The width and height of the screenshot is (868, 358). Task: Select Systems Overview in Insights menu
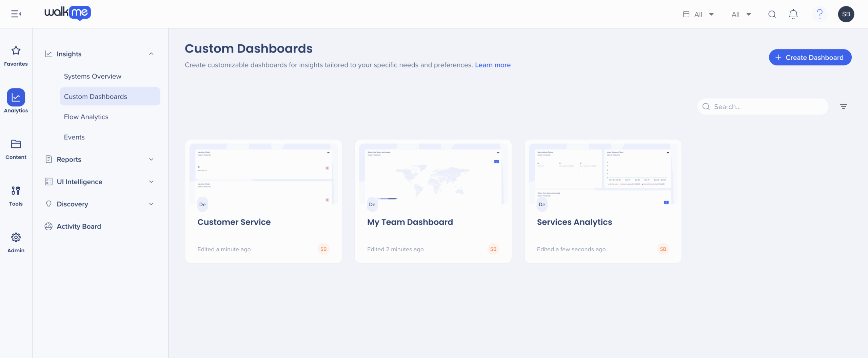93,77
